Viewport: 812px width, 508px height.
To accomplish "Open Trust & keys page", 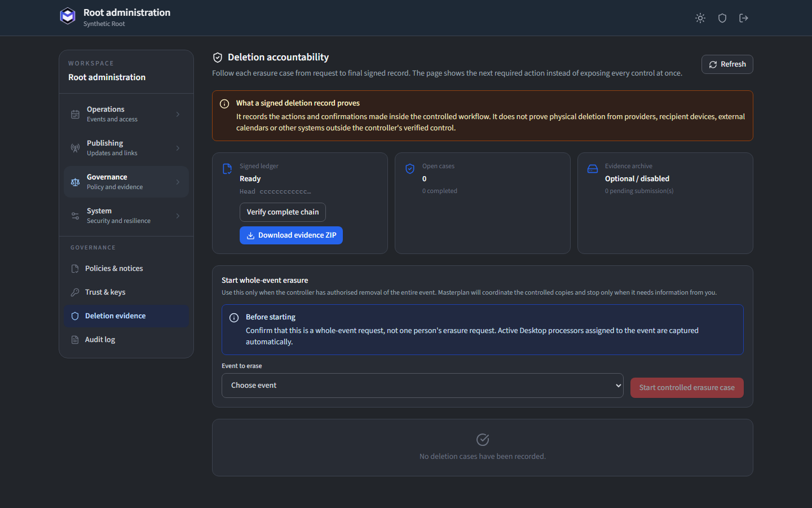I will 126,292.
